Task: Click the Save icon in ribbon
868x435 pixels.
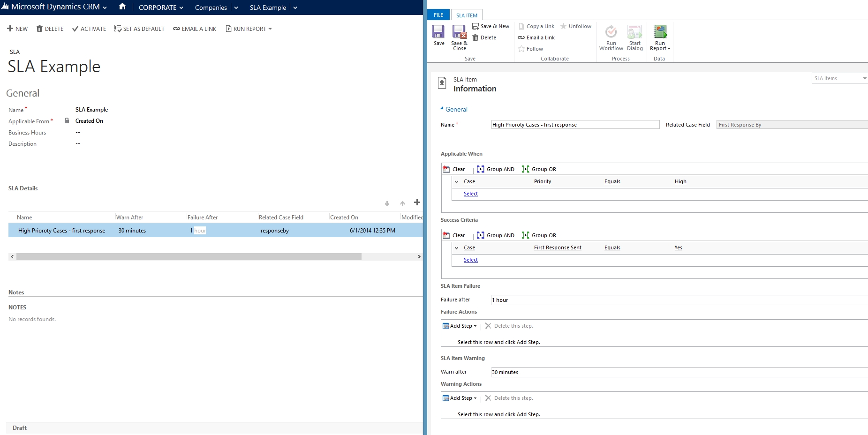Action: pos(438,32)
